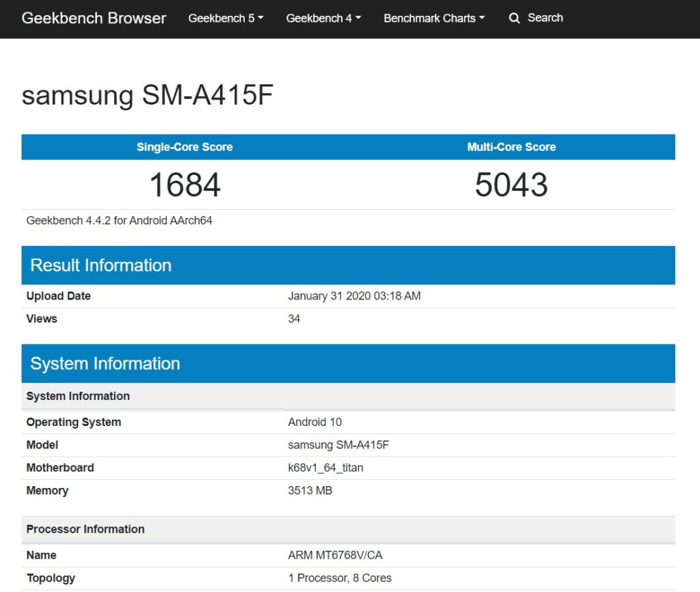700x592 pixels.
Task: Click the Memory label
Action: tap(47, 491)
